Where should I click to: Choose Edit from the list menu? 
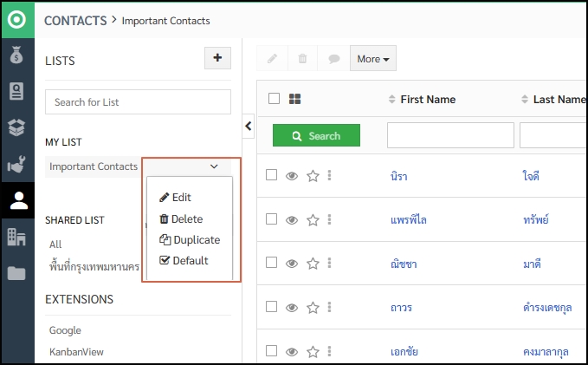(175, 197)
